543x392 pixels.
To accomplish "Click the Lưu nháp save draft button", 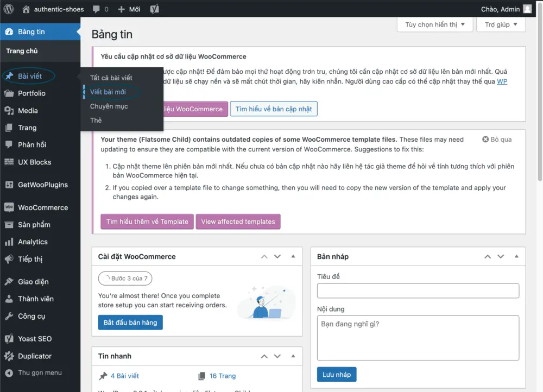I will point(337,375).
